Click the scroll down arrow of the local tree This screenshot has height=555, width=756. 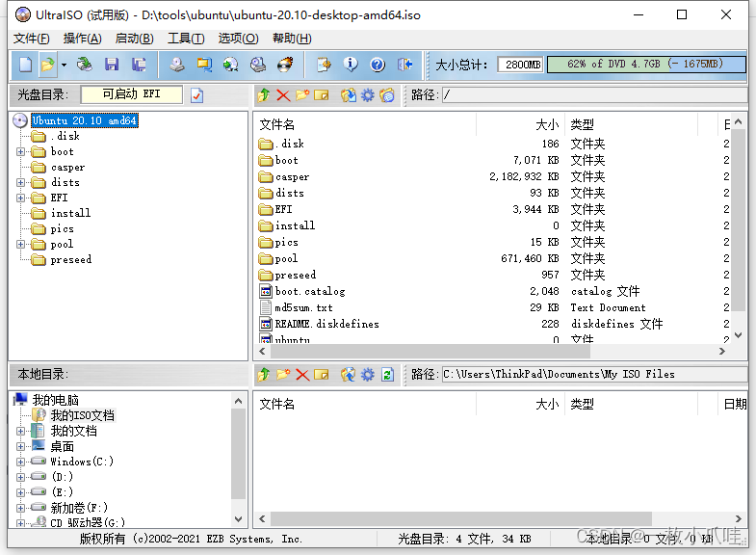(x=238, y=518)
